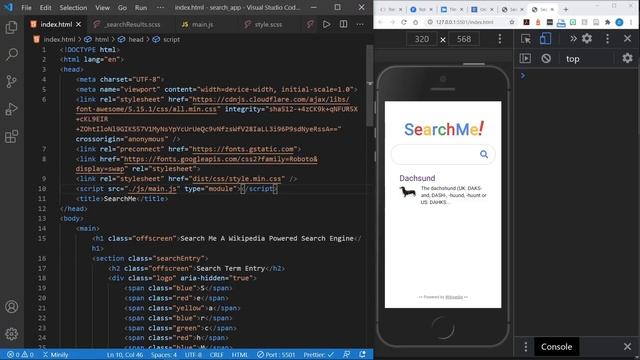Expand the script breadcrumb segment

coord(171,40)
